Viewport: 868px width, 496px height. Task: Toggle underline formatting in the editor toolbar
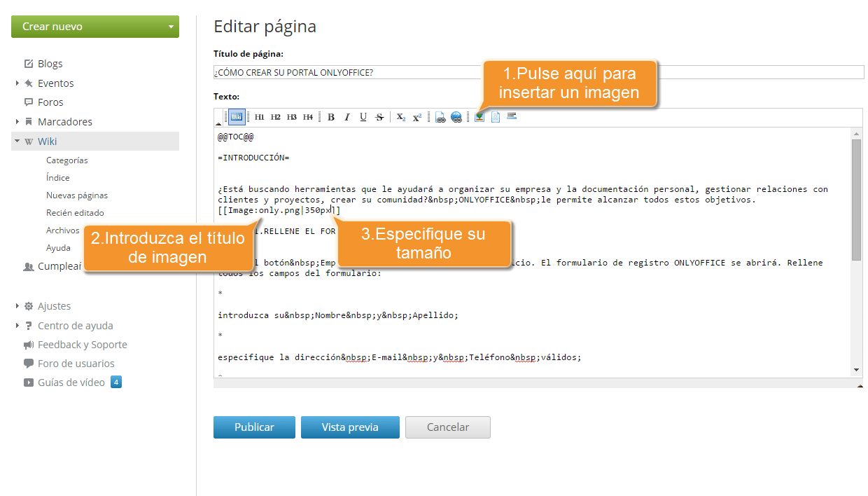tap(363, 118)
